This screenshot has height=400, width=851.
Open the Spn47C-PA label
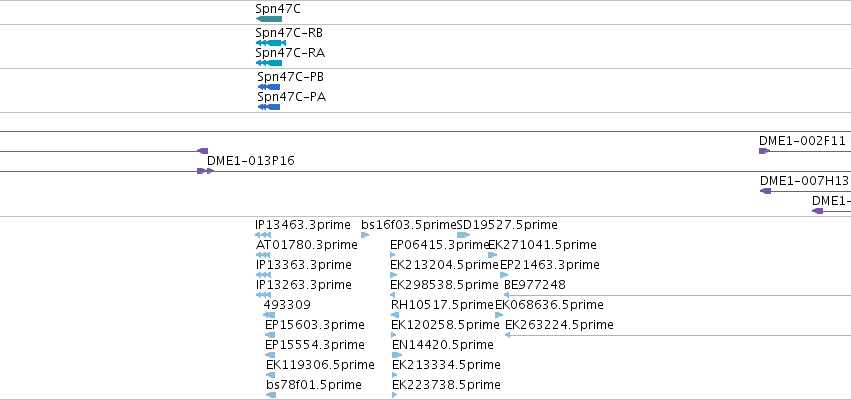(x=291, y=97)
